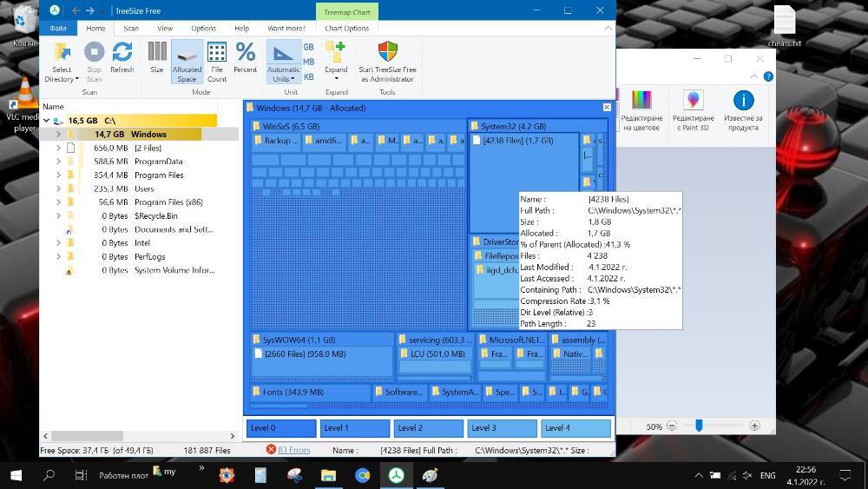Click Редактиране на цветове in the Paint window
The image size is (868, 489).
[x=641, y=111]
